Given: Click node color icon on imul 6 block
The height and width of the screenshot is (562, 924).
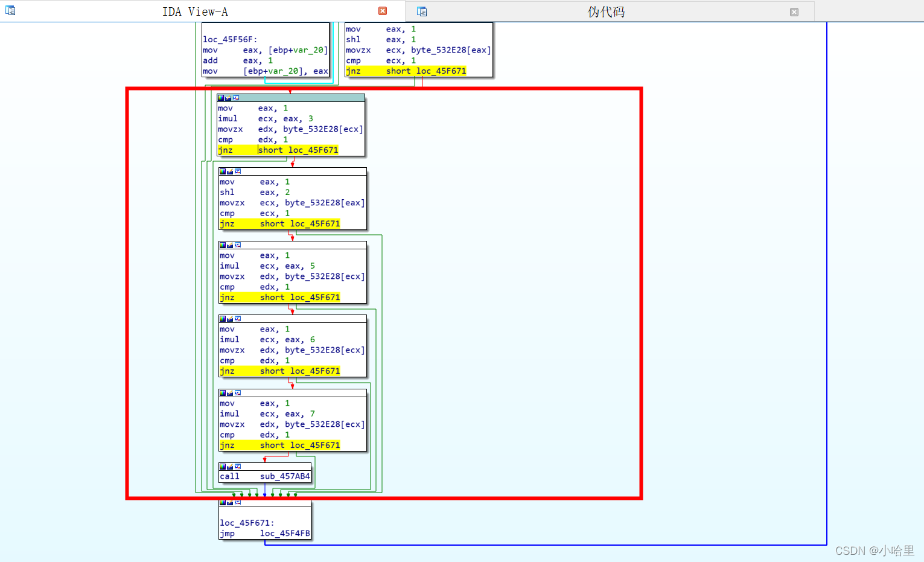Looking at the screenshot, I should (223, 319).
